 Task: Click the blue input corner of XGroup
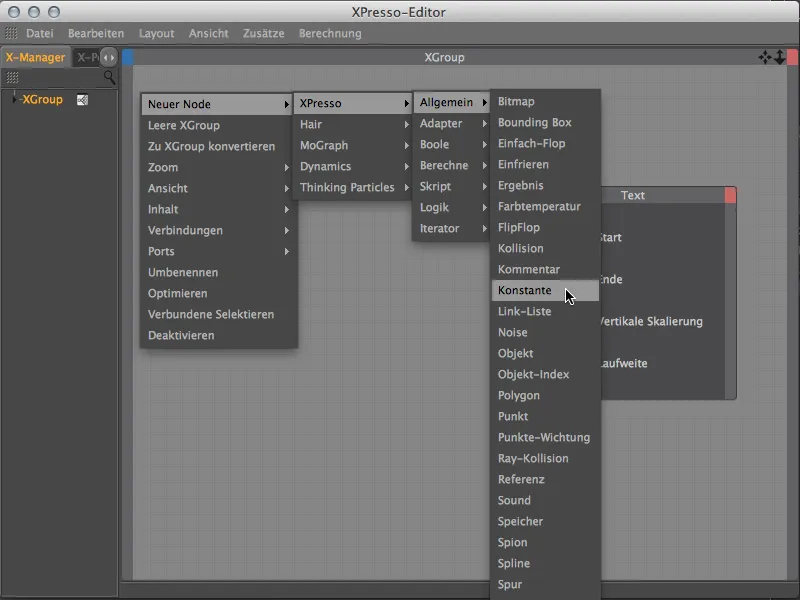click(128, 57)
